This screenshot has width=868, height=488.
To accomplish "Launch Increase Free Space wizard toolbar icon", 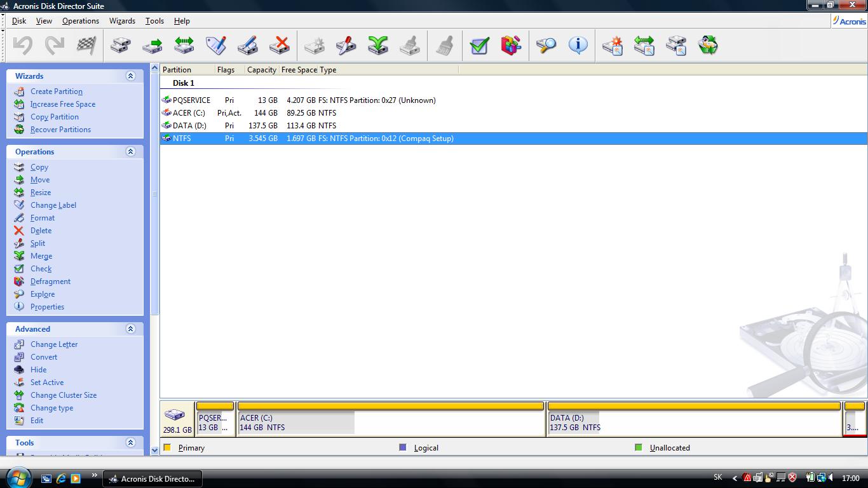I will tap(644, 45).
